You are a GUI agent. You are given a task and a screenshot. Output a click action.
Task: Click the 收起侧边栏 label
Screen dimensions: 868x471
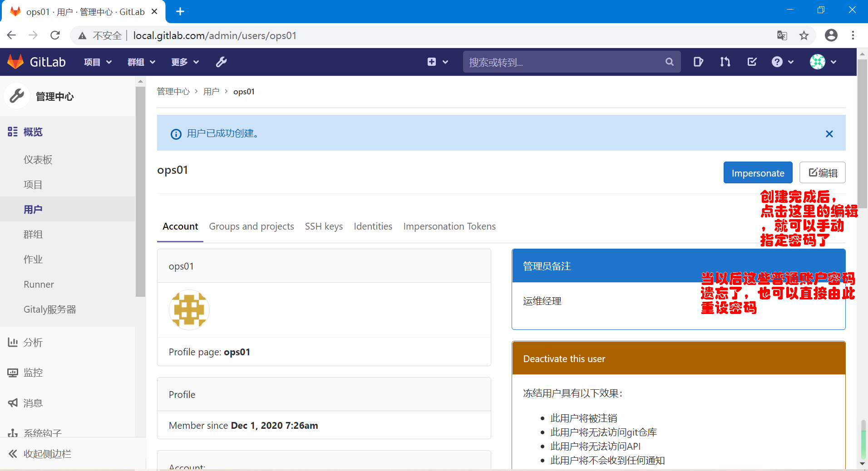pos(48,454)
